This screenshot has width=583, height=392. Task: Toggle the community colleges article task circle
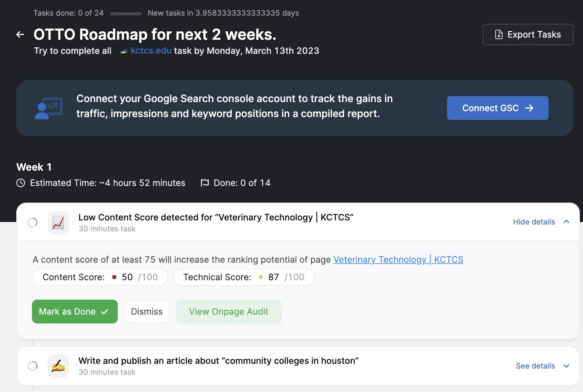(33, 366)
